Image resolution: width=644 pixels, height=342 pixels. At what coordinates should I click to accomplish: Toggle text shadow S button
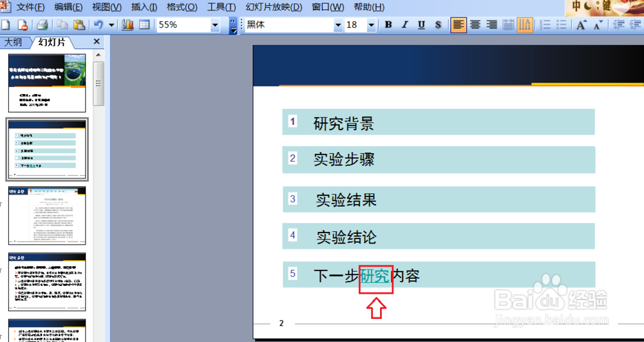click(438, 25)
